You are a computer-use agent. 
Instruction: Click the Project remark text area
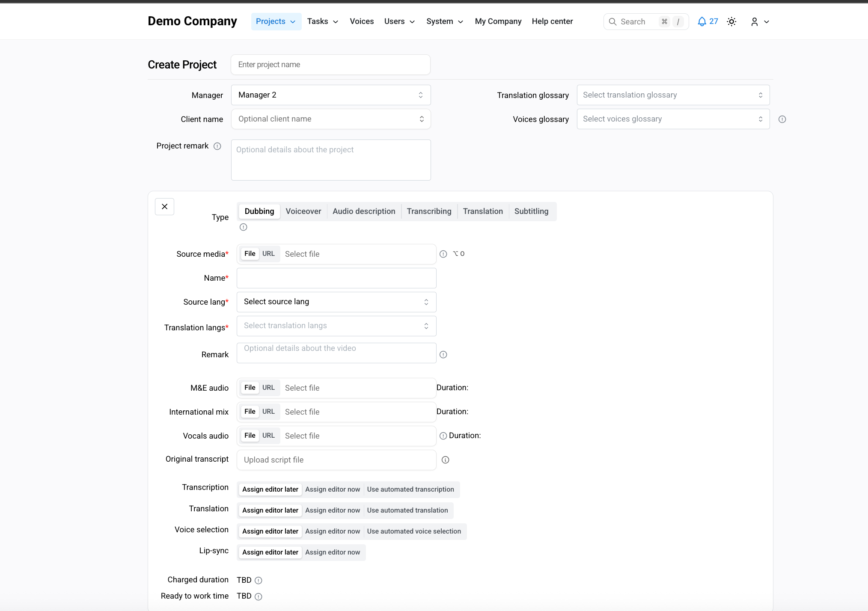(x=331, y=160)
